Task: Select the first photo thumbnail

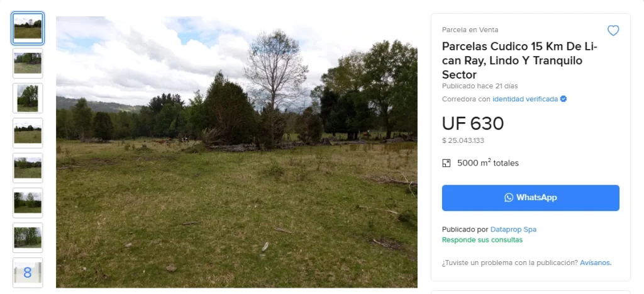Action: click(28, 28)
